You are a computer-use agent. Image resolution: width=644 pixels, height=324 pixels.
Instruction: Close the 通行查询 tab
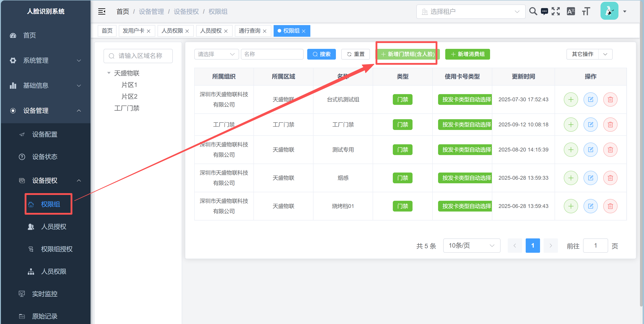click(264, 31)
